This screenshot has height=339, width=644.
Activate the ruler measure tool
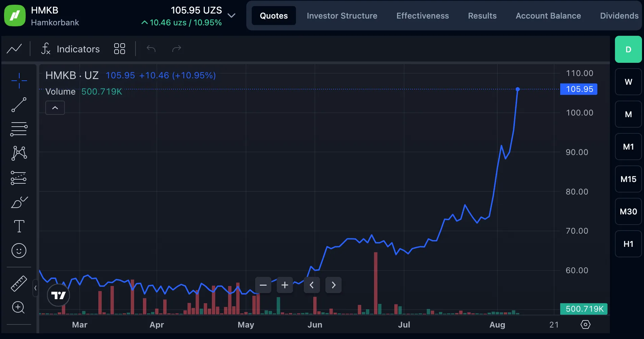tap(19, 284)
